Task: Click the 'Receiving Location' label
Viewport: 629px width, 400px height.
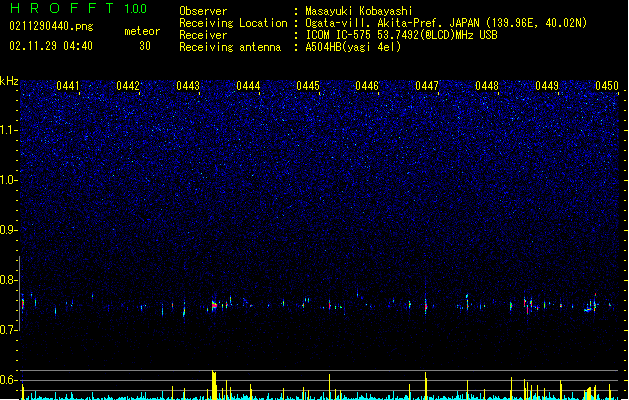Action: [x=233, y=23]
